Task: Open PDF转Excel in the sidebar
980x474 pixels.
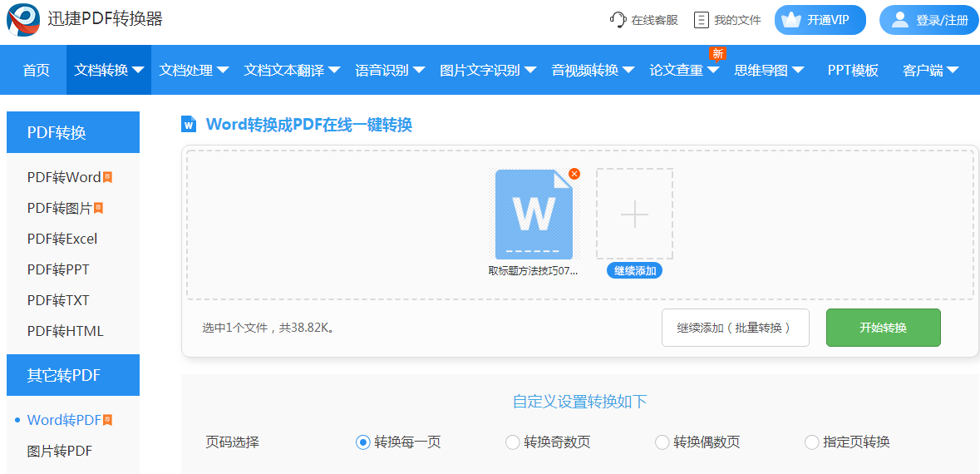Action: [62, 239]
